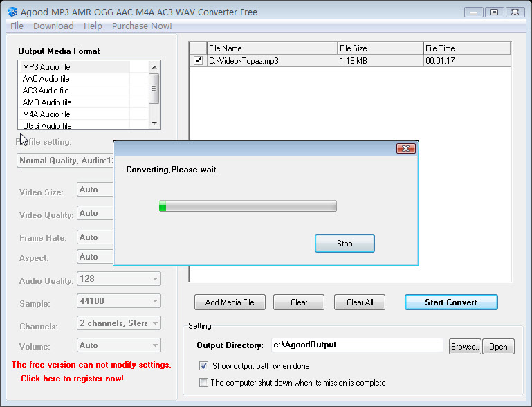The image size is (532, 407).
Task: Select the C:\Video\Topaz.mp3 file name cell
Action: (x=272, y=61)
